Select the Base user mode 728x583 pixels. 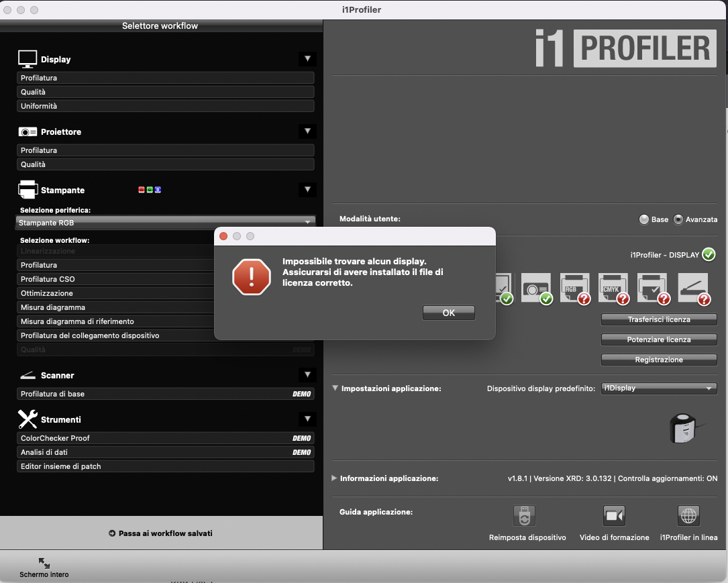pos(643,219)
